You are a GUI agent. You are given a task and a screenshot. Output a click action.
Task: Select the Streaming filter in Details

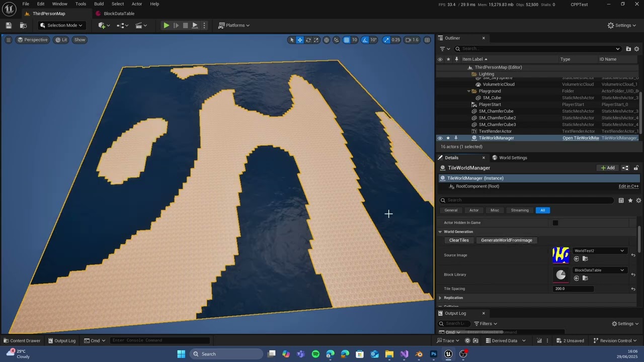point(520,210)
